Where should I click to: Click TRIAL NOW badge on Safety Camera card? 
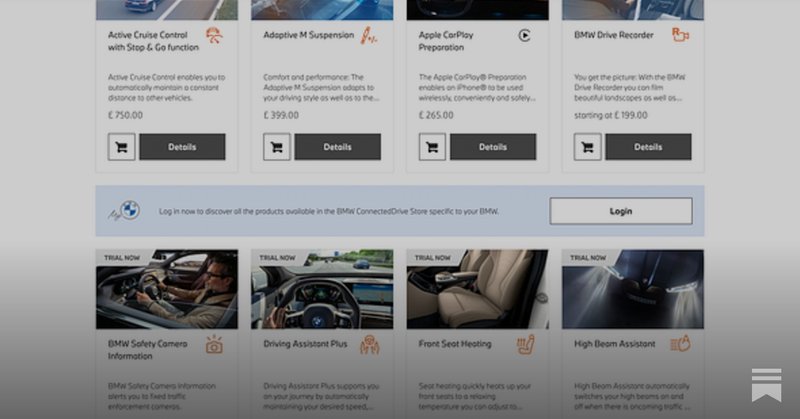point(122,258)
